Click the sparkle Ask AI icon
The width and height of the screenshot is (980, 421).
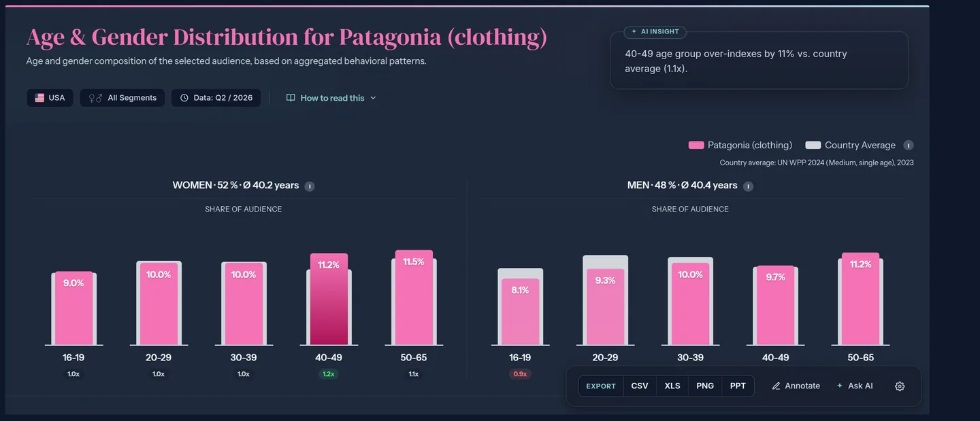click(x=840, y=386)
